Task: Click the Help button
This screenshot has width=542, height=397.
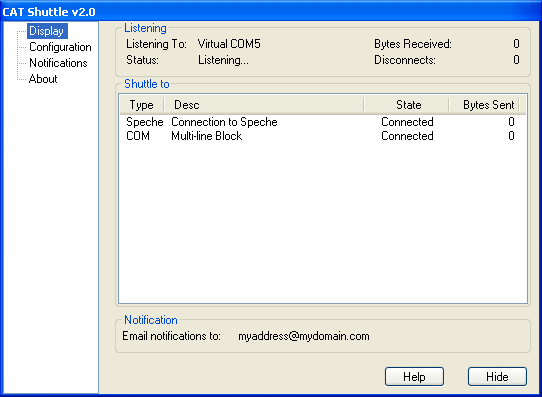Action: (414, 376)
